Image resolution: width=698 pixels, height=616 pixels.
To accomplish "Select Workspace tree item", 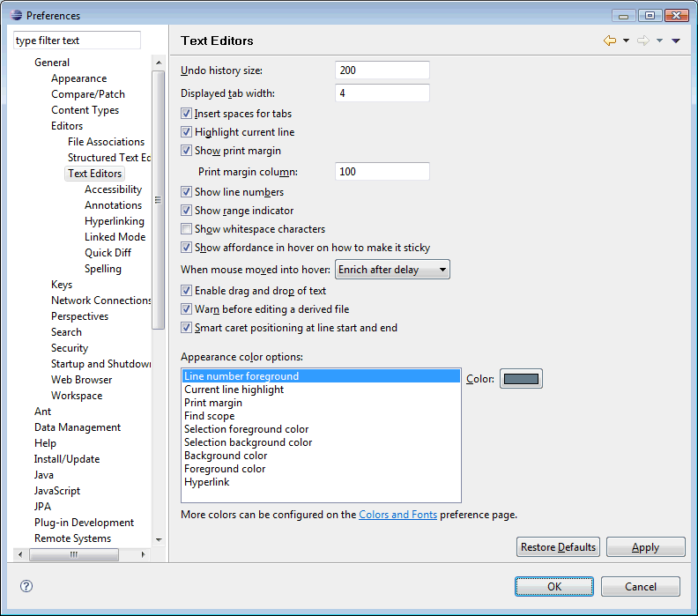I will (x=77, y=396).
